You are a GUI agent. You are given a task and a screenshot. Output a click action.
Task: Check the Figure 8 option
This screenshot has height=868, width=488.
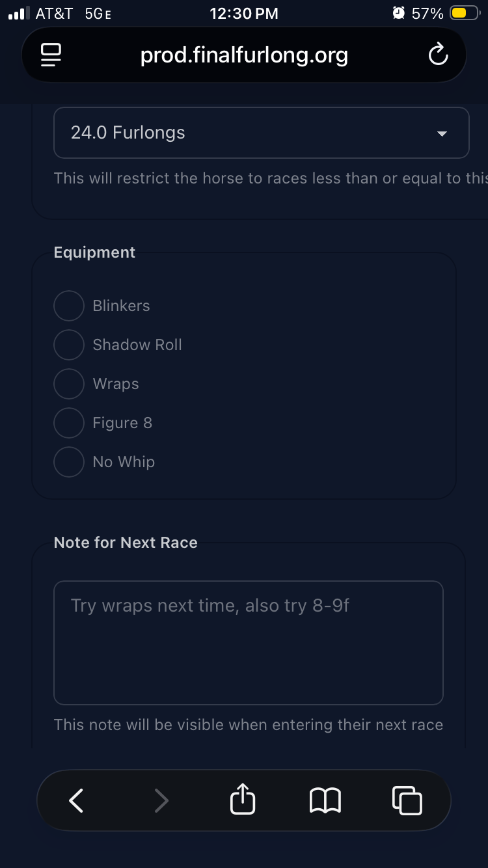pyautogui.click(x=69, y=423)
